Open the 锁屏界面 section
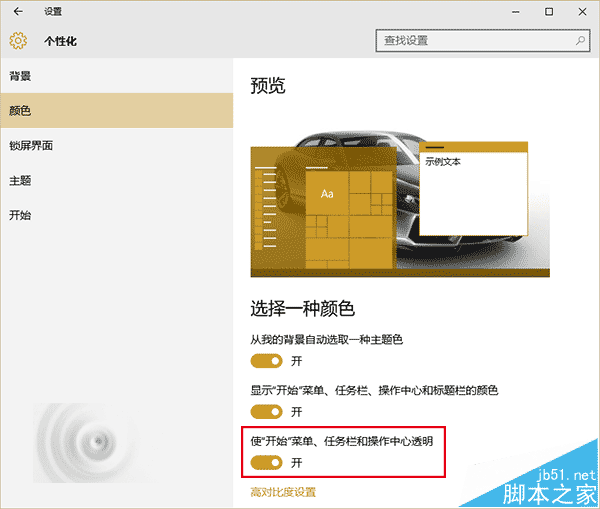600x509 pixels. (117, 145)
